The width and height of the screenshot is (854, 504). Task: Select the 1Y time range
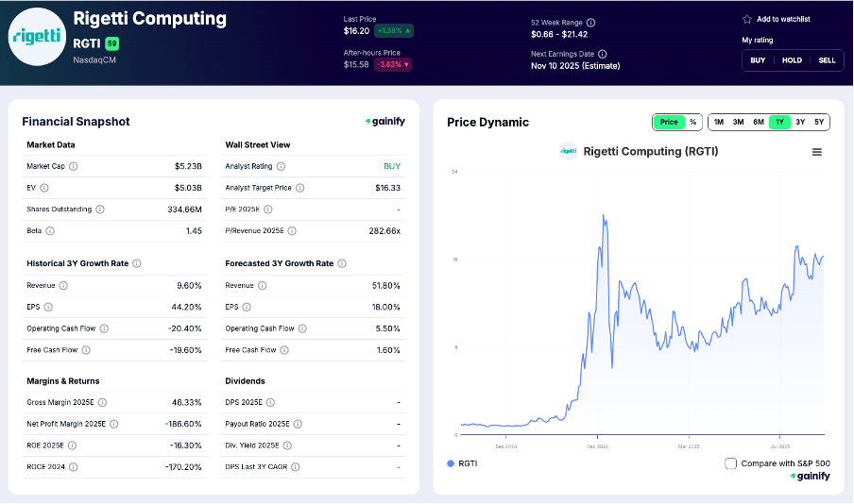click(779, 122)
